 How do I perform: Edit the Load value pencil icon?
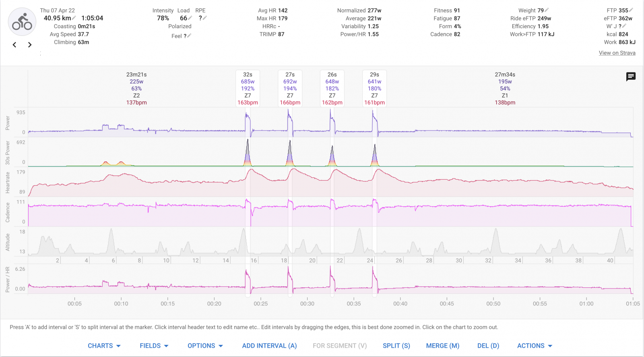[x=190, y=18]
